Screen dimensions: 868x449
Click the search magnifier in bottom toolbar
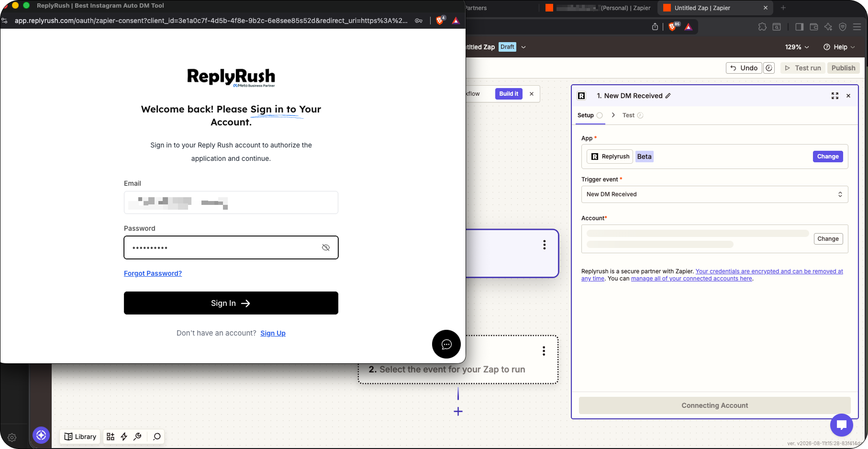tap(157, 437)
